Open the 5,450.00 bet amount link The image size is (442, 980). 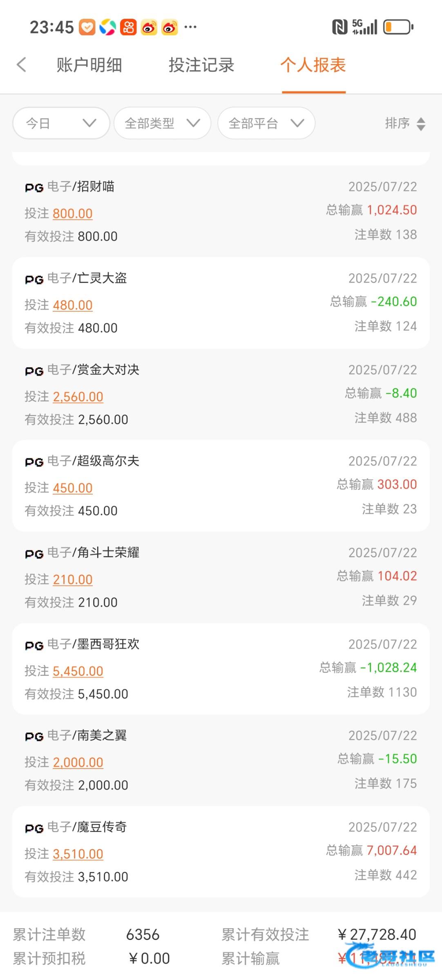(x=78, y=671)
